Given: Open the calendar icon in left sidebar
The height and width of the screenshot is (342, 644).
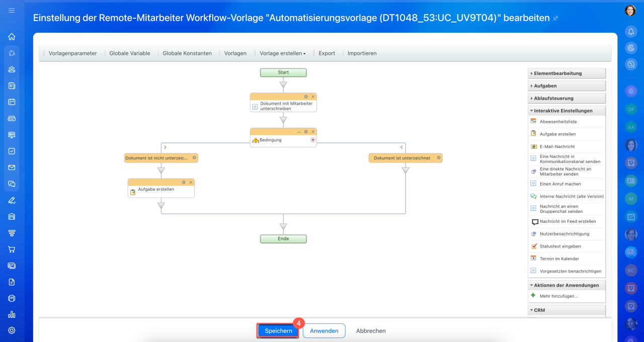Looking at the screenshot, I should point(12,102).
